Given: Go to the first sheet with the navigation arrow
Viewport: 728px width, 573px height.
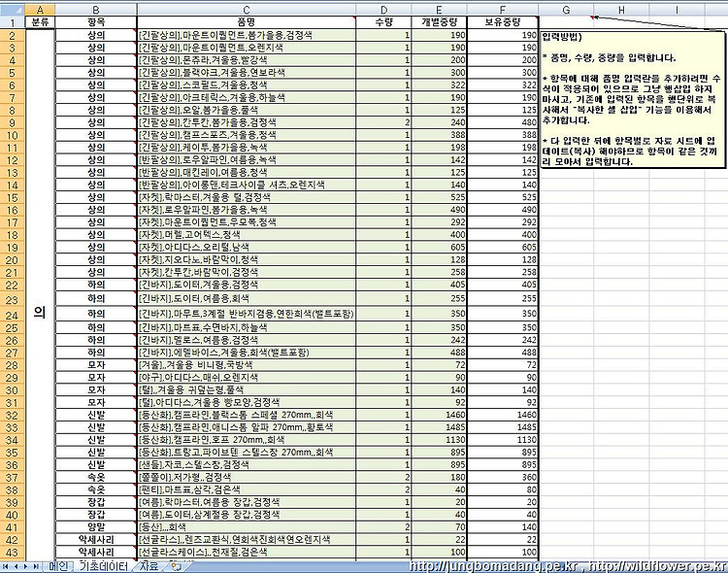Looking at the screenshot, I should coord(7,566).
